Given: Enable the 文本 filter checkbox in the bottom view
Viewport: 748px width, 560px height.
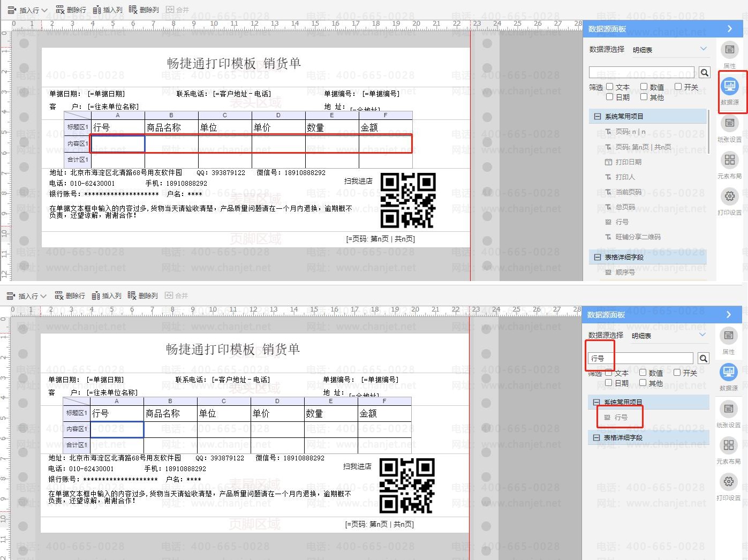Looking at the screenshot, I should pyautogui.click(x=608, y=373).
